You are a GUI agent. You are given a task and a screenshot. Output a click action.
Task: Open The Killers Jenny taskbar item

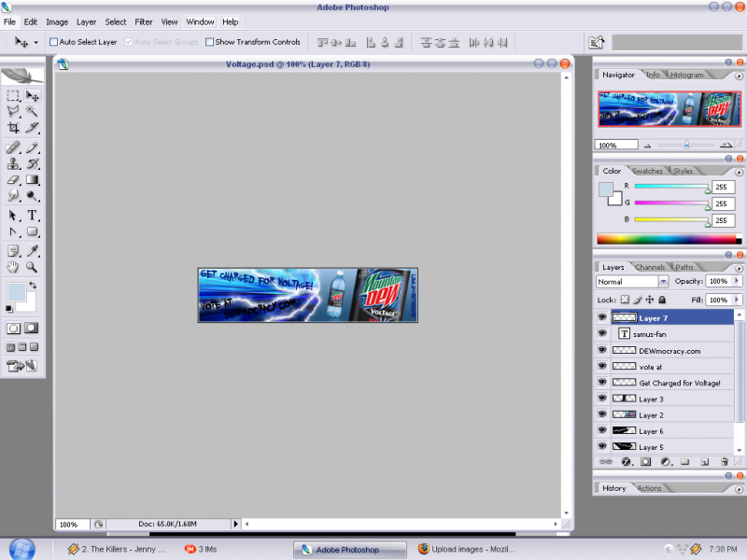(117, 549)
